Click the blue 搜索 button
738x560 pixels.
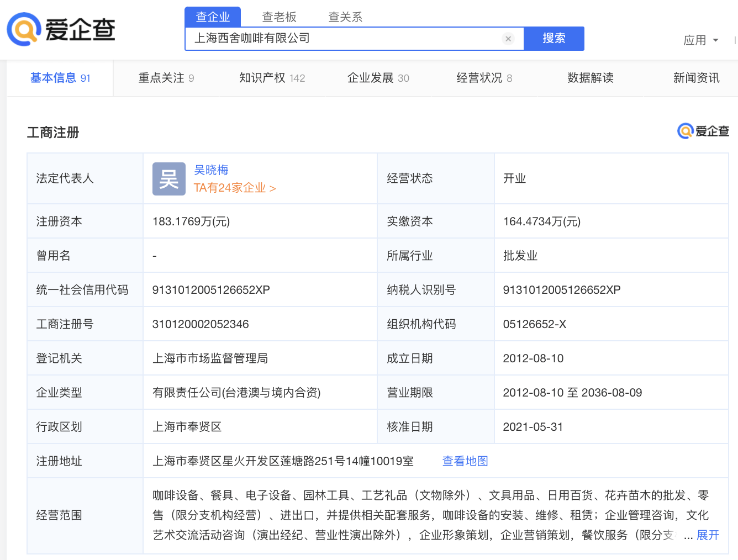(554, 39)
